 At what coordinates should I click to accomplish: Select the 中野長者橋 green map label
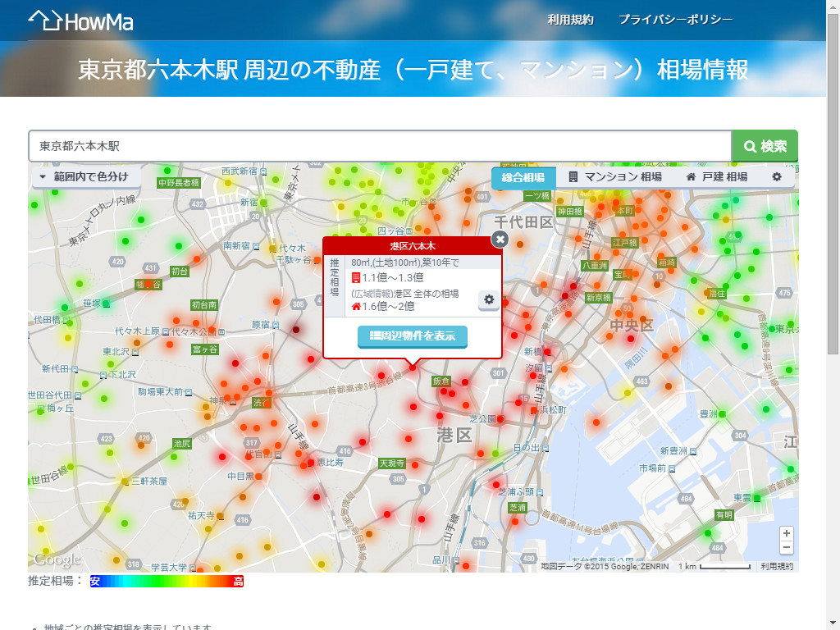[178, 183]
